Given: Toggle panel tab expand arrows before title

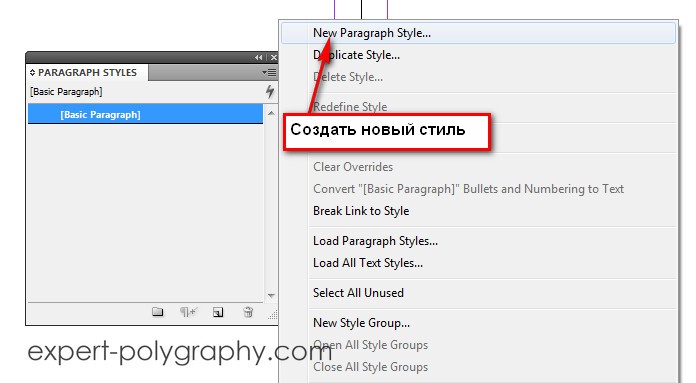Looking at the screenshot, I should (x=32, y=72).
